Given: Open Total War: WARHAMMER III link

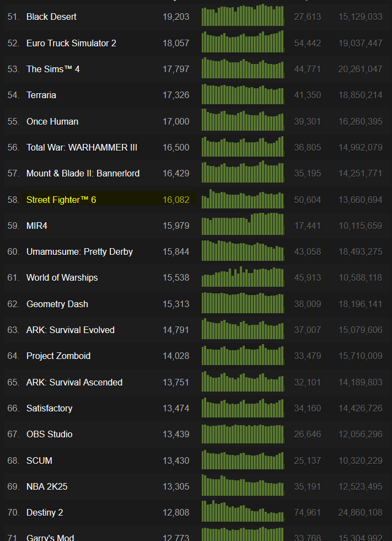Looking at the screenshot, I should pyautogui.click(x=82, y=147).
